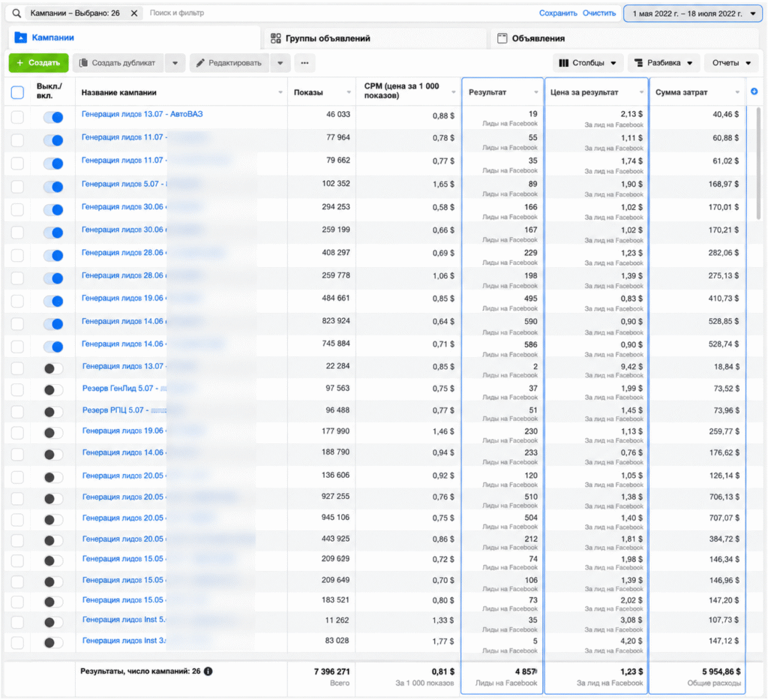Click the 'CPM' column header sort arrow

pos(454,92)
